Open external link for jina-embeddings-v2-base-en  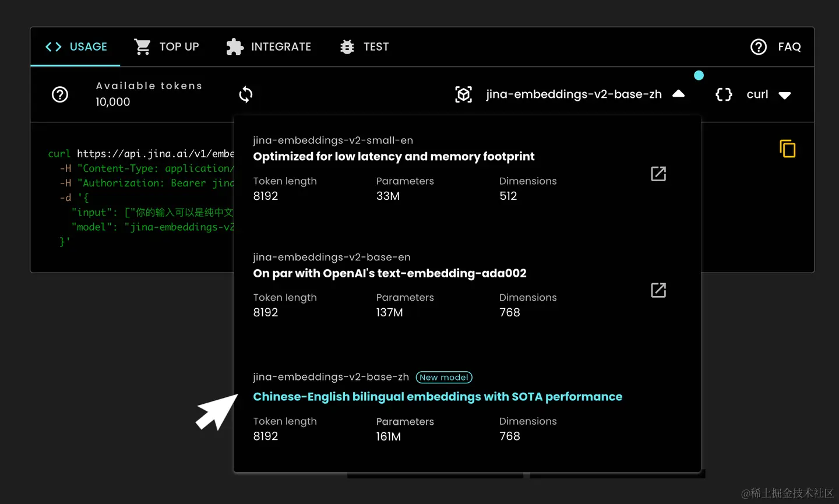coord(658,290)
